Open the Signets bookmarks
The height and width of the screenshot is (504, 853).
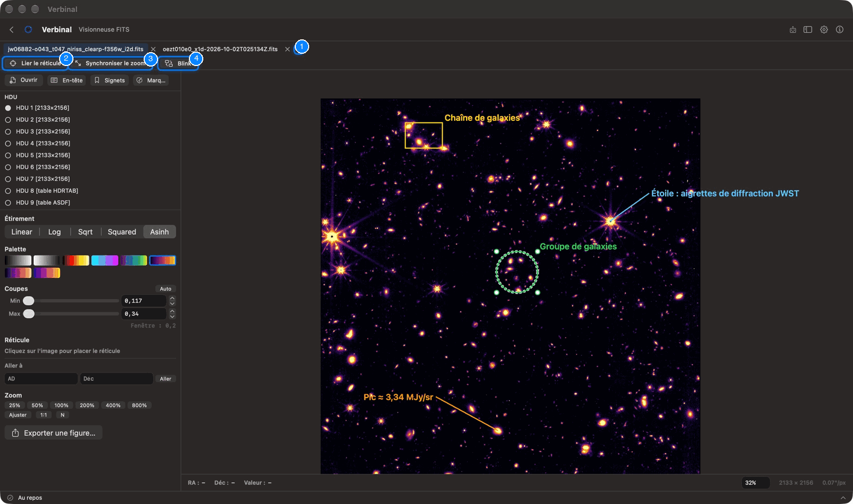click(x=109, y=80)
